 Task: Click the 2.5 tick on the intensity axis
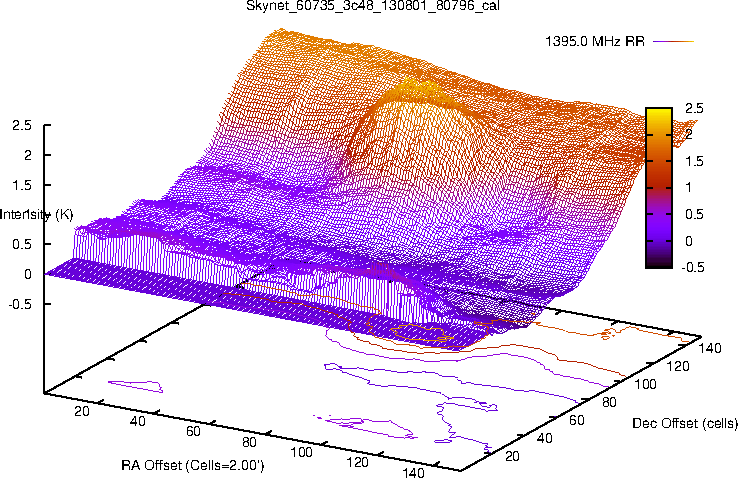pos(23,125)
